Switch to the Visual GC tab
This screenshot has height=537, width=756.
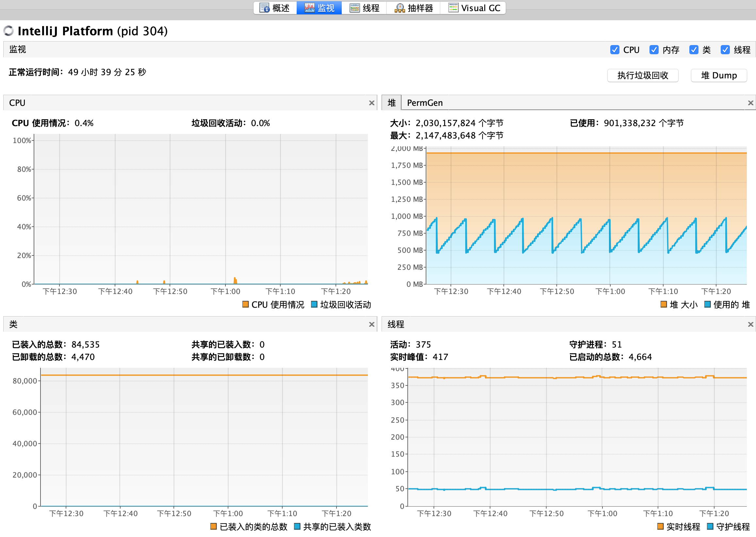coord(473,8)
